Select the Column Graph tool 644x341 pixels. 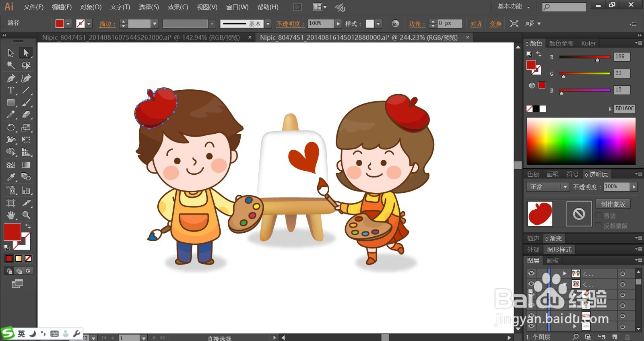point(26,190)
